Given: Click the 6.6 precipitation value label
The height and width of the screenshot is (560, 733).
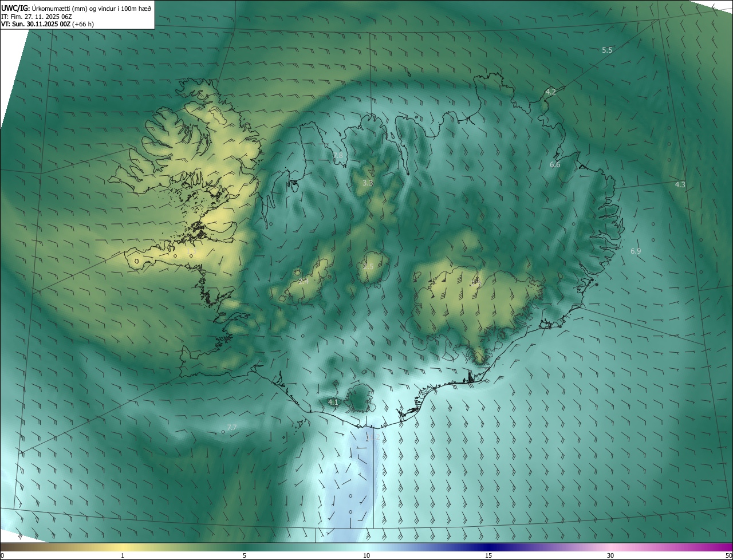Looking at the screenshot, I should [555, 165].
